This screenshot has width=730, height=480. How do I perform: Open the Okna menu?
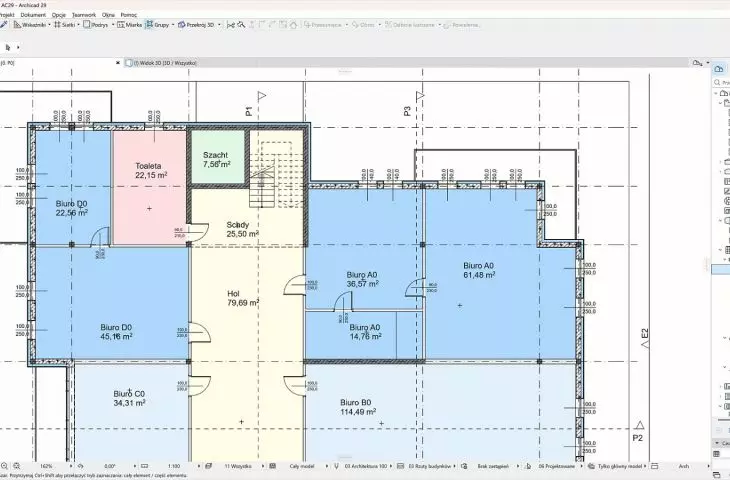[108, 15]
